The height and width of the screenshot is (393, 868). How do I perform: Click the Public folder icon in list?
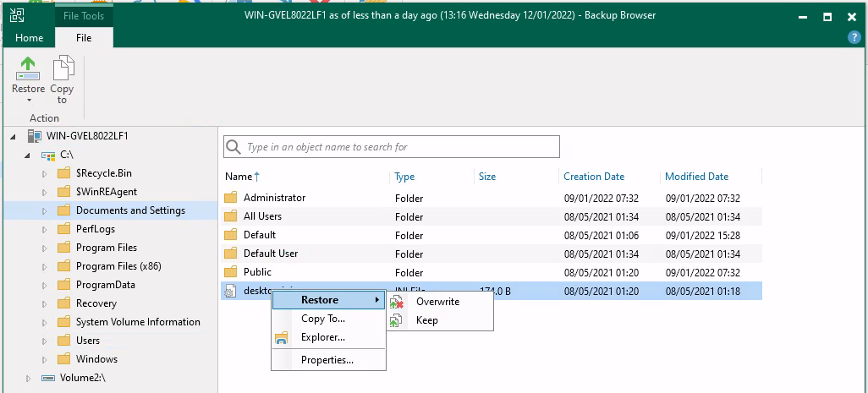pos(230,272)
